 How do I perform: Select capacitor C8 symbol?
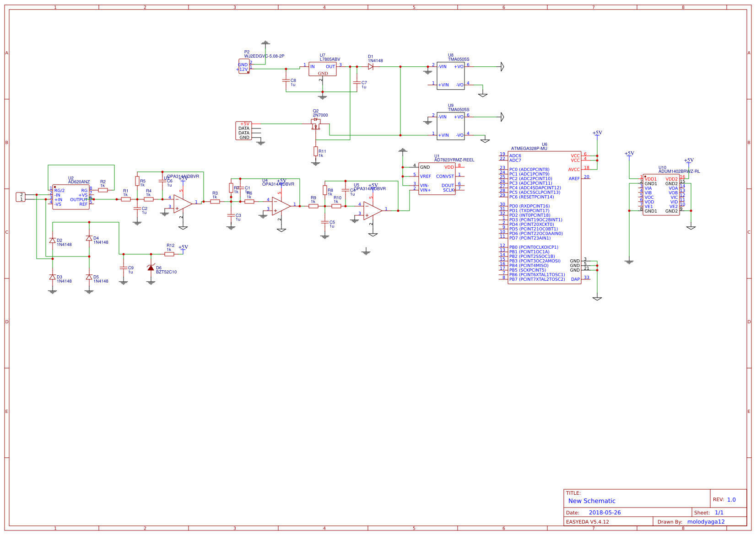point(286,80)
